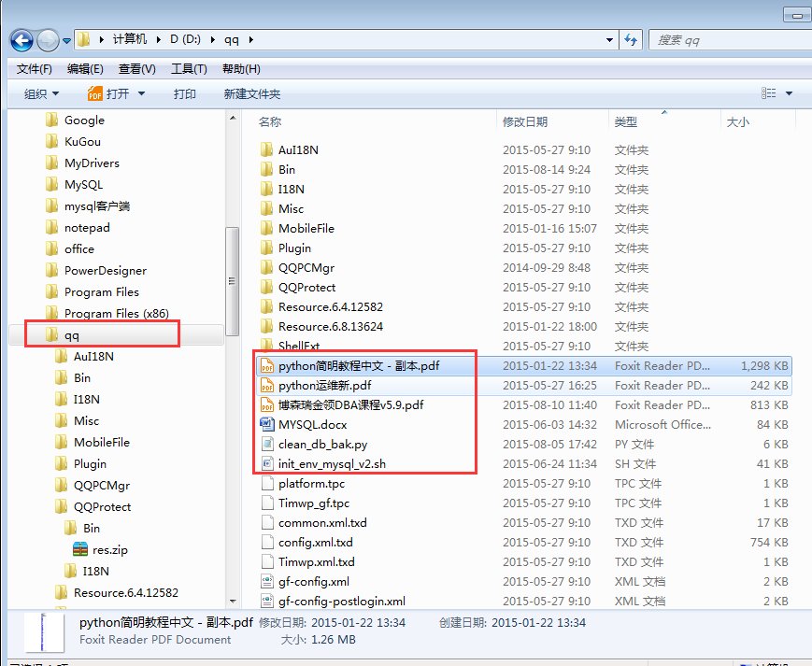
Task: Click the refresh button beside address bar
Action: point(631,40)
